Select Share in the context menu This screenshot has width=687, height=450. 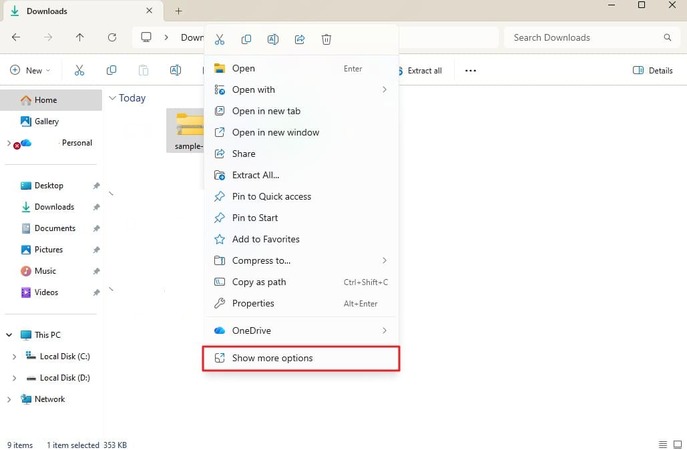coord(301,154)
